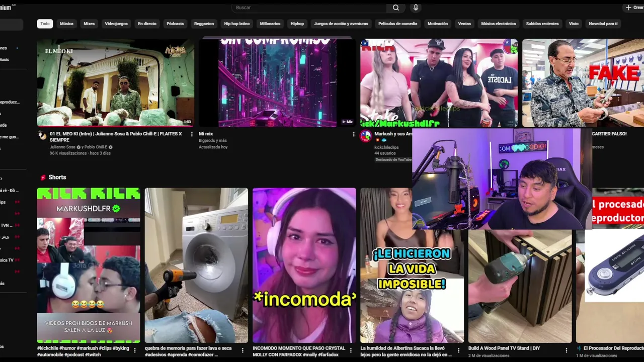Viewport: 644px width, 362px height.
Task: Filter by Reggaeton chip
Action: point(204,24)
